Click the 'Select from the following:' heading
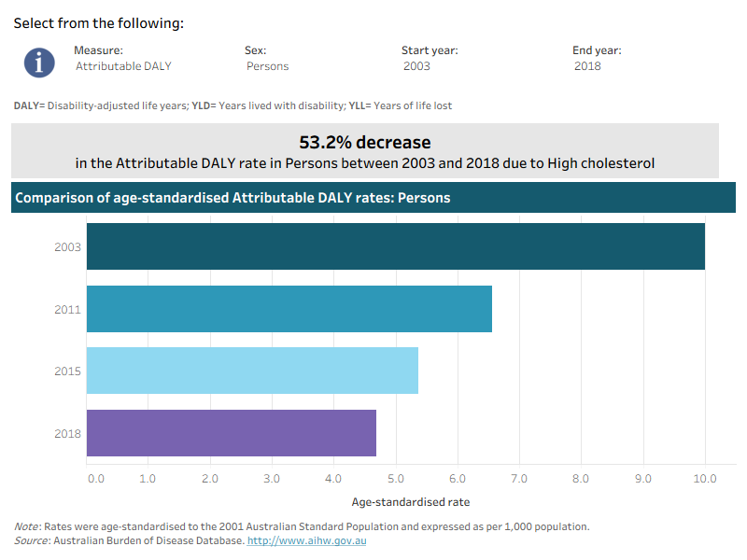The image size is (747, 560). click(x=99, y=23)
